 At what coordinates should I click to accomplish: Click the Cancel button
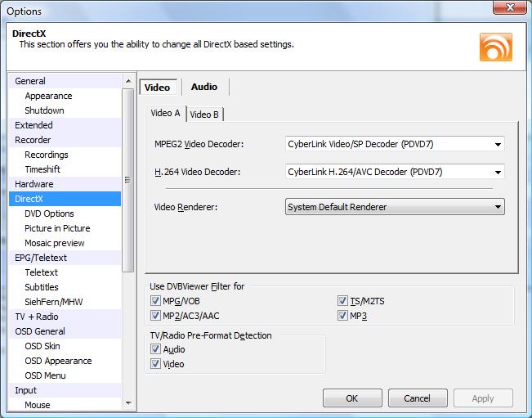[417, 398]
